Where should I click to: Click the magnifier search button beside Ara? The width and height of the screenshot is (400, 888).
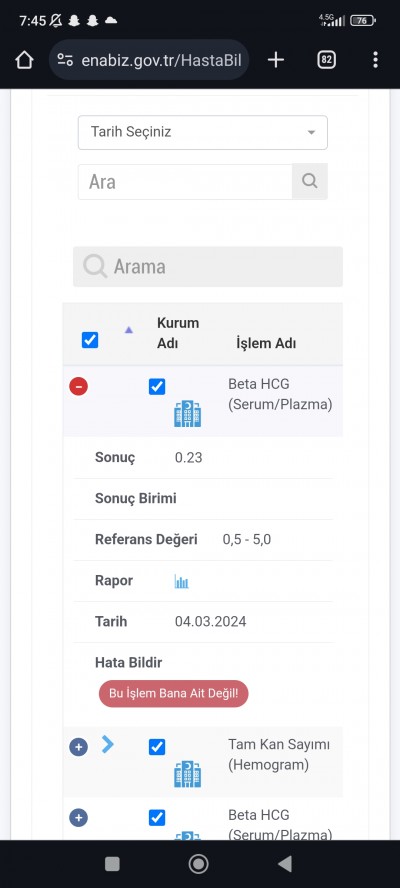click(310, 181)
